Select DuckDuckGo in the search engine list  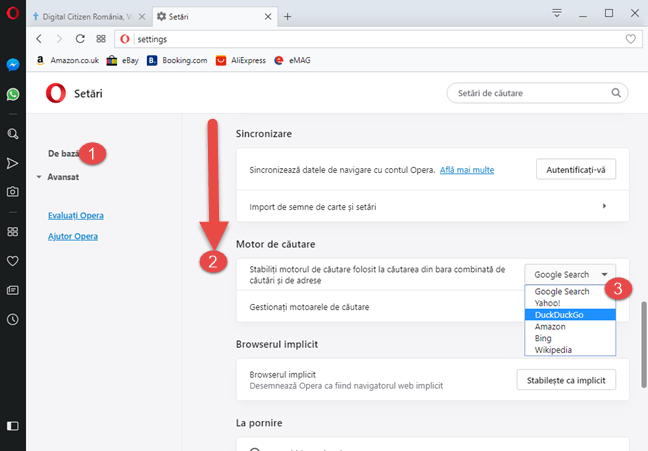(570, 315)
